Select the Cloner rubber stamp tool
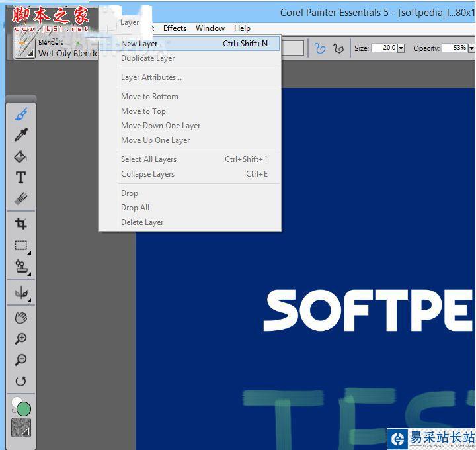Screen dimensions: 476x450 tap(21, 266)
